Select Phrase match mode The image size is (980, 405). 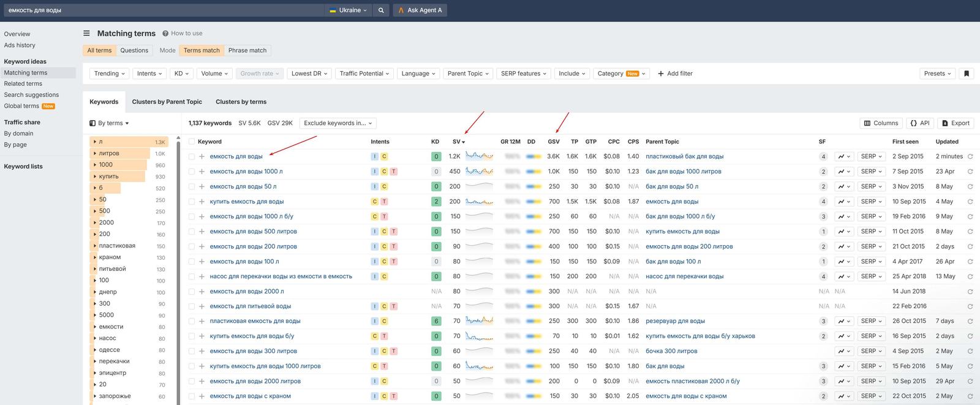point(247,50)
